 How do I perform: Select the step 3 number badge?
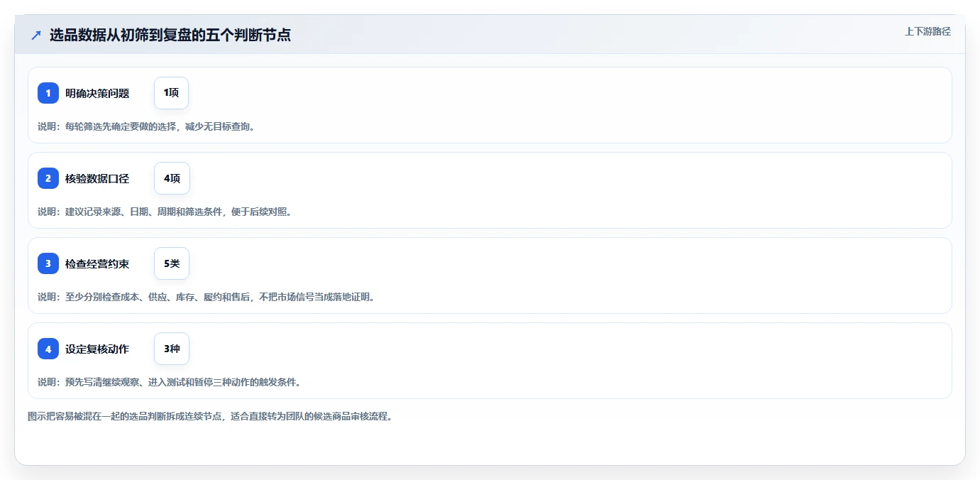tap(48, 263)
